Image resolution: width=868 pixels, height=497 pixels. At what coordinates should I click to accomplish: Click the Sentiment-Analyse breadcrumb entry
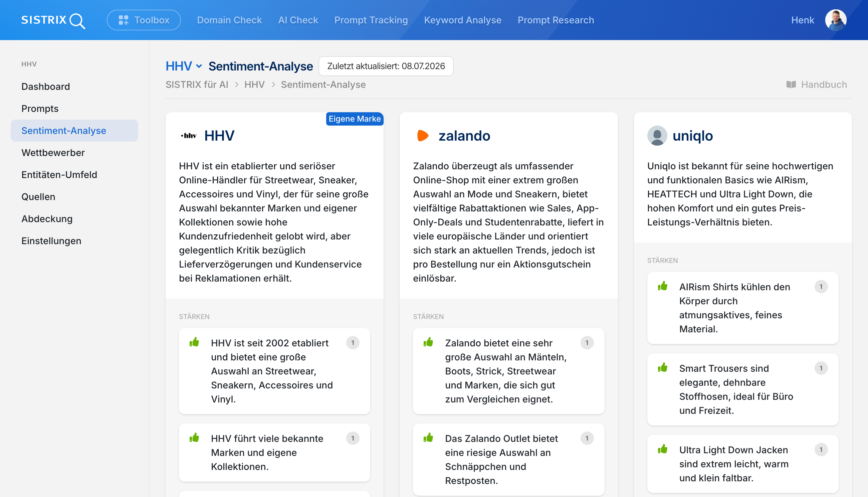click(x=323, y=85)
